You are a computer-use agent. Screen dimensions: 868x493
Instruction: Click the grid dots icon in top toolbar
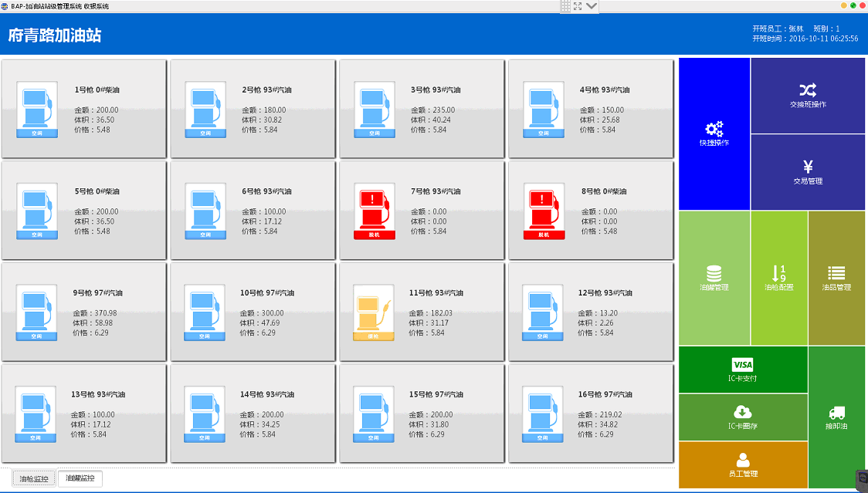[565, 6]
